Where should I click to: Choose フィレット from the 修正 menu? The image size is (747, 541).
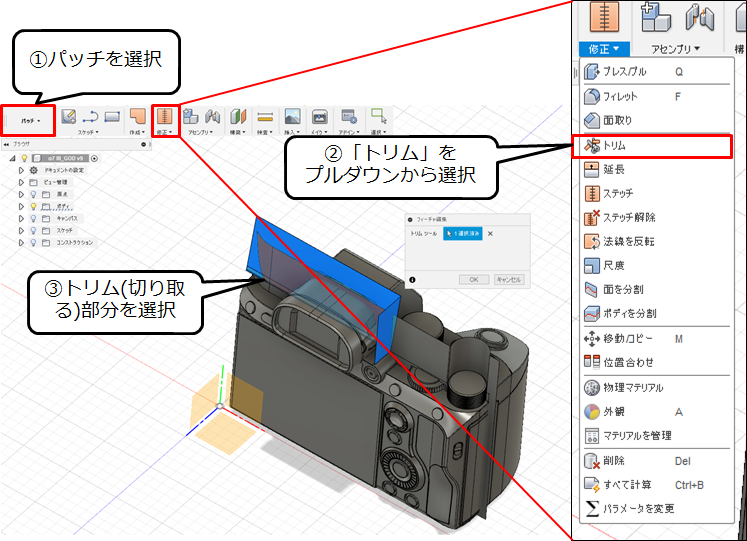tap(656, 97)
